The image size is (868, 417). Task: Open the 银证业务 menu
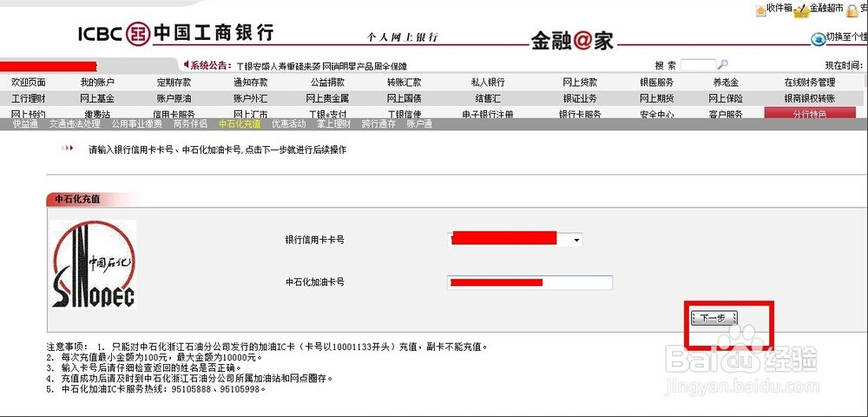tap(580, 98)
